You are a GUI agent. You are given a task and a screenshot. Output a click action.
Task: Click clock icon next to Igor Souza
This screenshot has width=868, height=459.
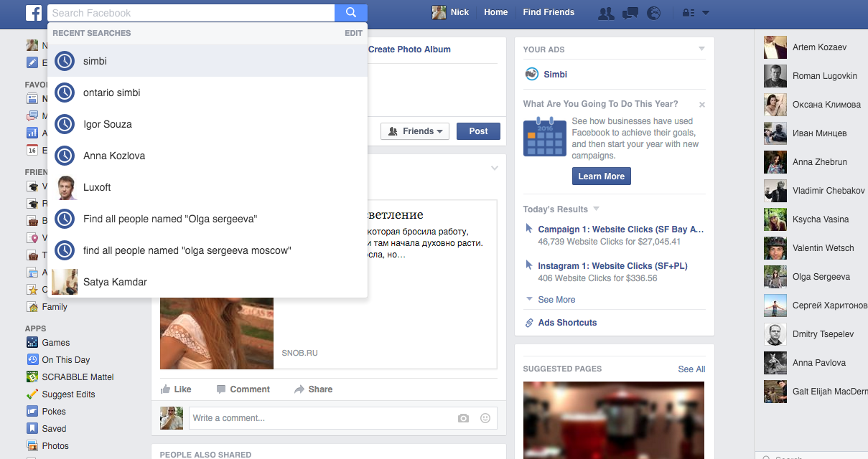pos(65,124)
